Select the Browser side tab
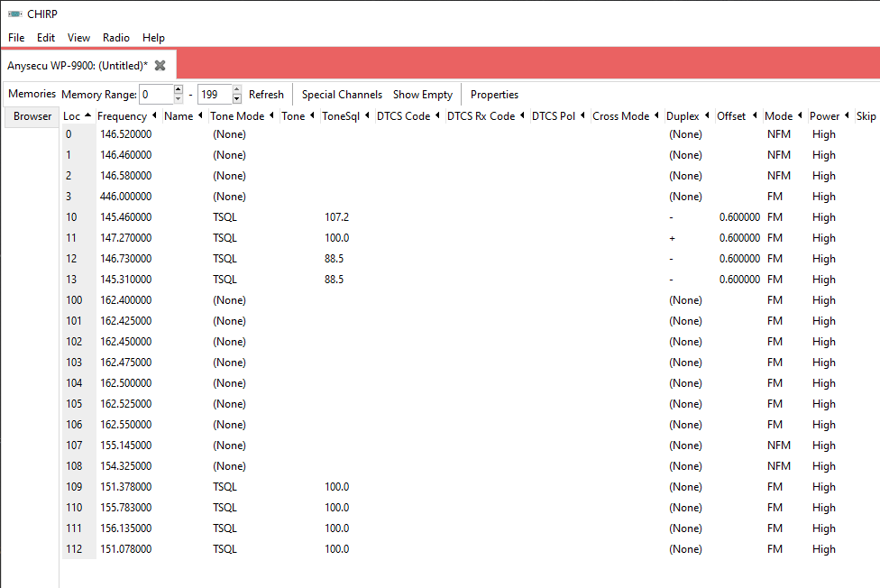 tap(32, 116)
